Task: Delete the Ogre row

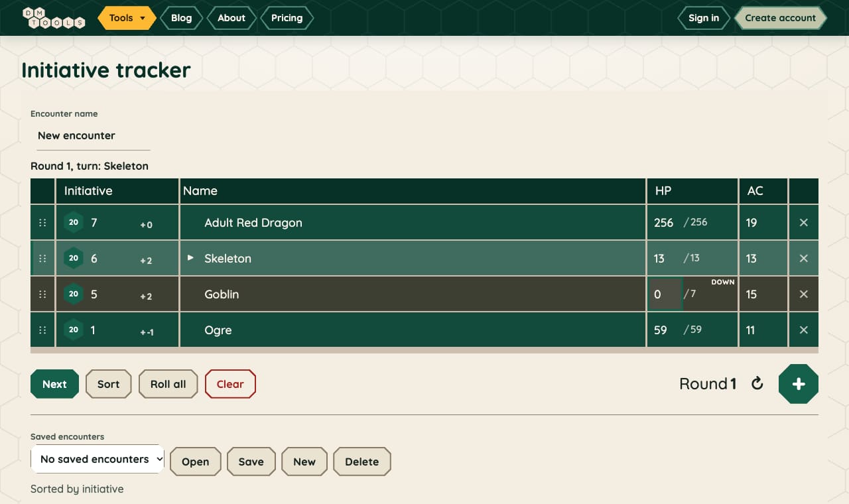Action: tap(804, 330)
